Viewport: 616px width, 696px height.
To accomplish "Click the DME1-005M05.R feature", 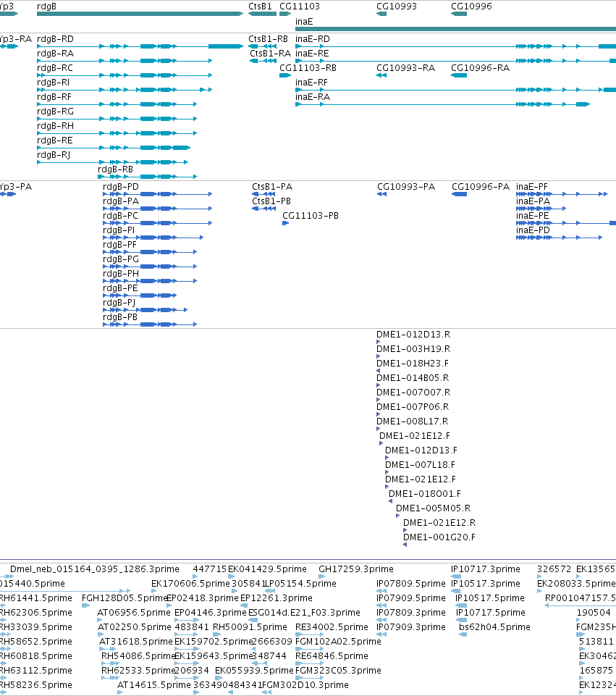I will (x=398, y=516).
